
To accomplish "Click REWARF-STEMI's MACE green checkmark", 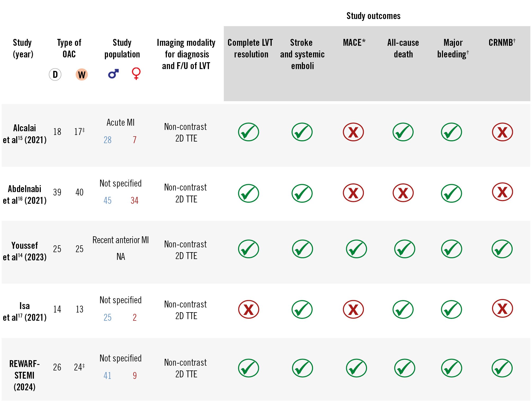I will click(x=356, y=368).
